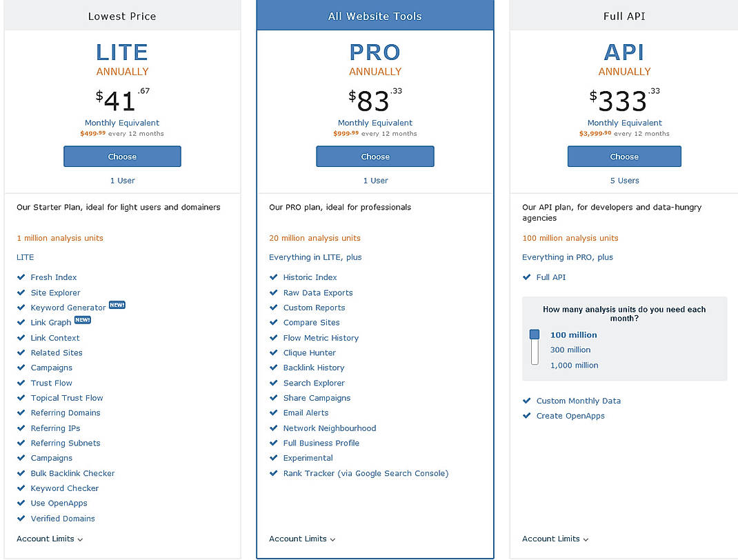
Task: Click the checkmark icon next to Full API
Action: [x=526, y=277]
